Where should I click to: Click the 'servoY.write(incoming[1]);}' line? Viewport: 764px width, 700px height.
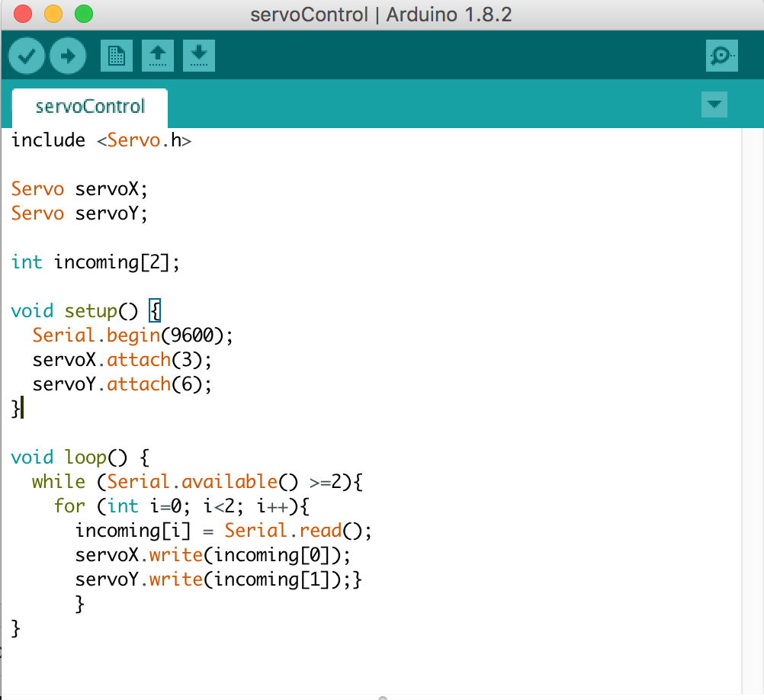[x=218, y=580]
